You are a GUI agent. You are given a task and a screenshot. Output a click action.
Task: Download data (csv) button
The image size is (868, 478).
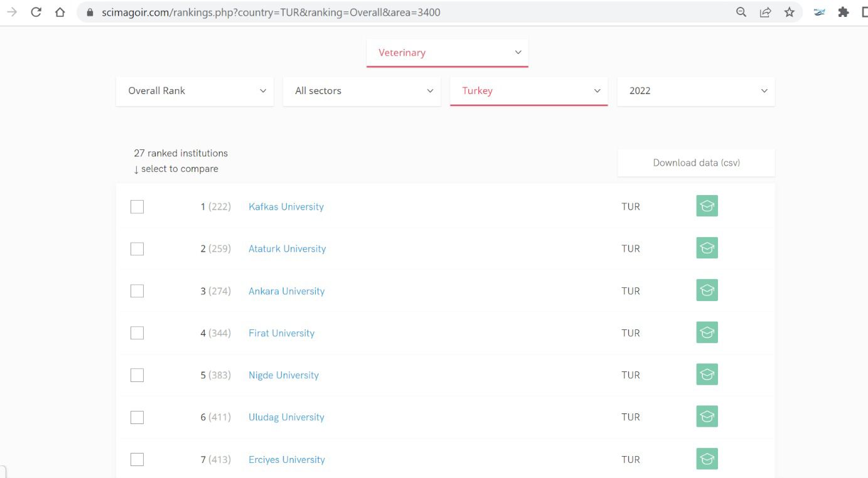coord(696,162)
